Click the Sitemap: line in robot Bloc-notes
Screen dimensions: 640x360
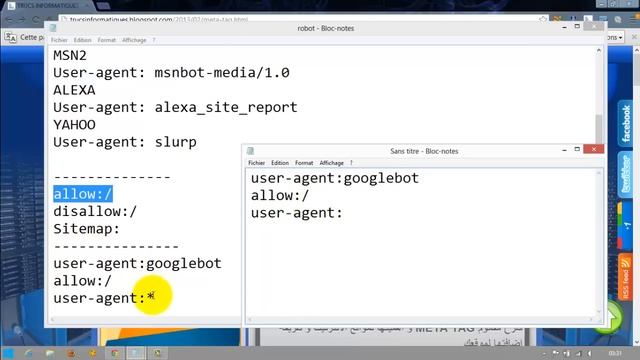click(x=87, y=229)
